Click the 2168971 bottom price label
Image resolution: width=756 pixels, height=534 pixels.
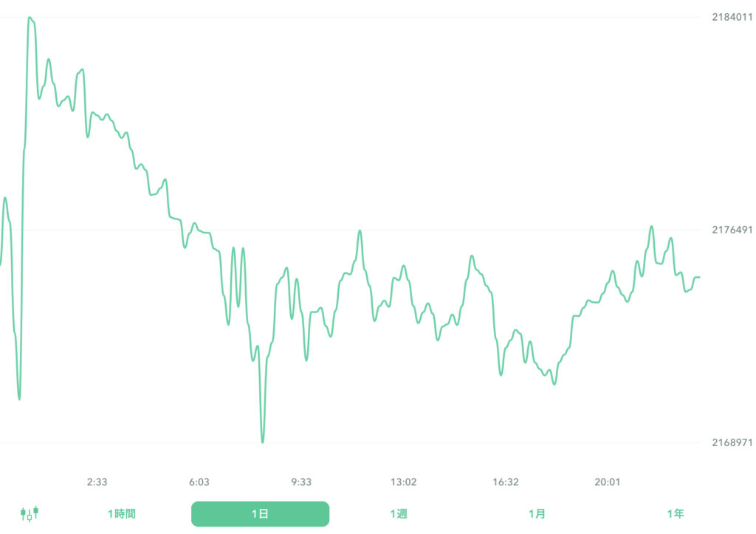[732, 442]
